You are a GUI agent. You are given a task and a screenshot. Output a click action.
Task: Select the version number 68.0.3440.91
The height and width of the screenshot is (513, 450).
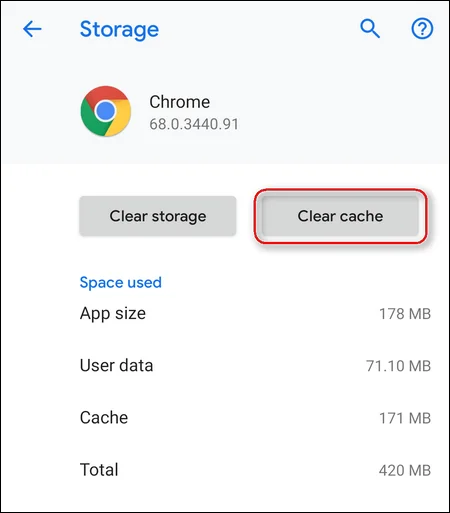tap(194, 124)
